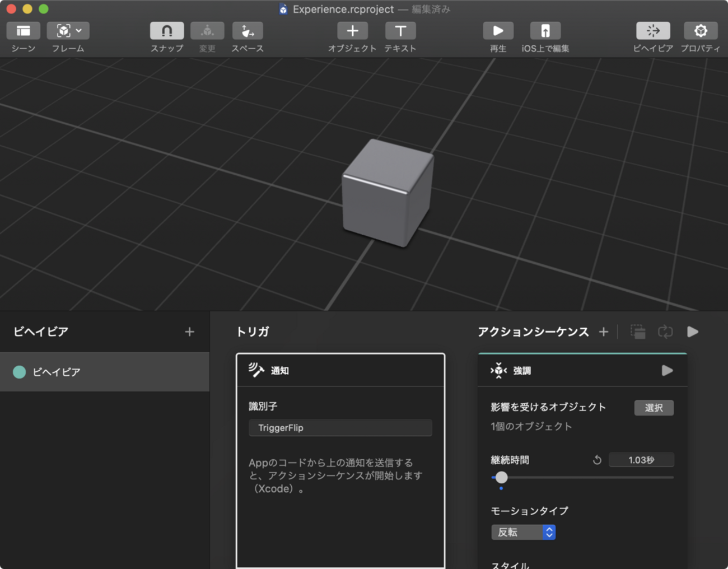The height and width of the screenshot is (569, 728).
Task: Add a new behavior with plus button
Action: click(x=189, y=332)
